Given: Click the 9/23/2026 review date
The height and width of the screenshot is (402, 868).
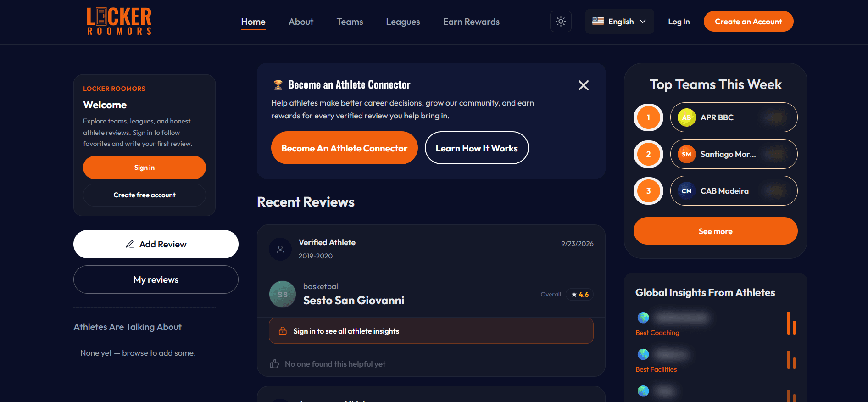Looking at the screenshot, I should (x=577, y=244).
